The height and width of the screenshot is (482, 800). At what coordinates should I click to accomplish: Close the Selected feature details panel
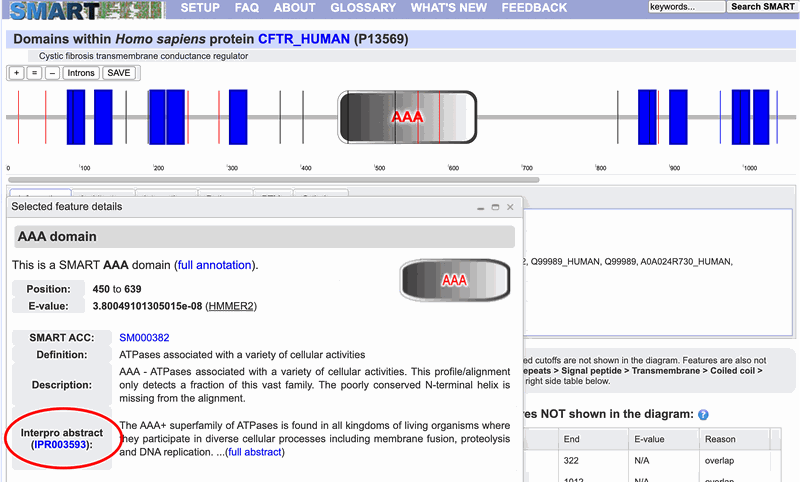tap(510, 207)
